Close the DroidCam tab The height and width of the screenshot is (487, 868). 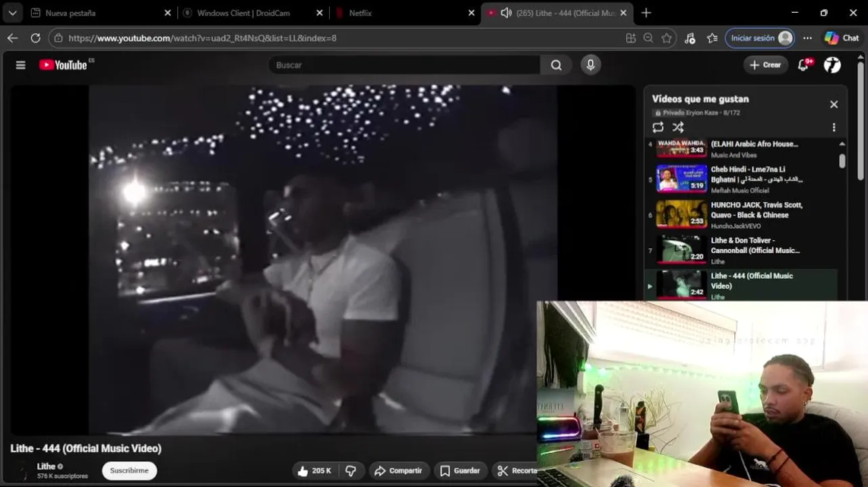(x=320, y=13)
